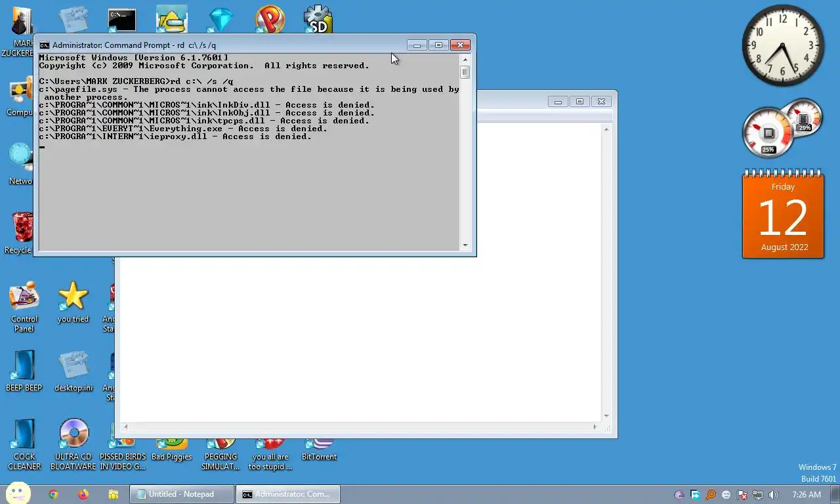Screen dimensions: 840x504
Task: Open the 7:26 AM taskbar clock
Action: click(806, 495)
